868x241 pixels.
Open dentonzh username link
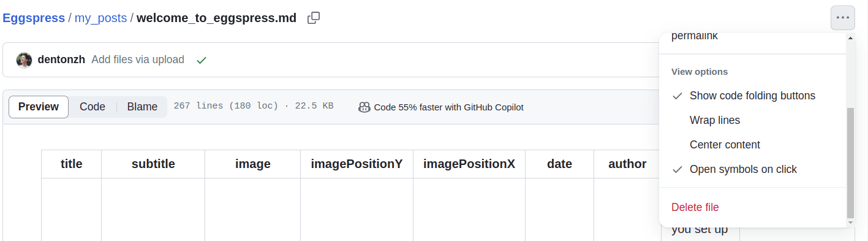(x=61, y=59)
